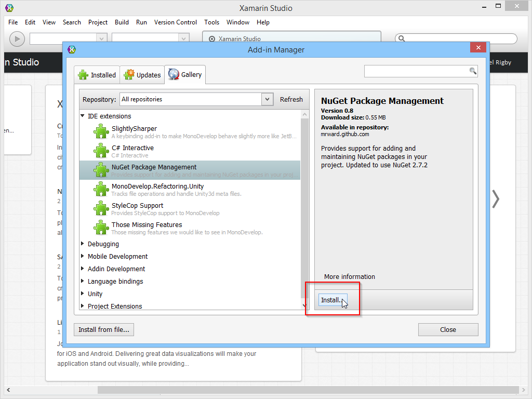Open the More information link
Image resolution: width=532 pixels, height=399 pixels.
point(350,276)
